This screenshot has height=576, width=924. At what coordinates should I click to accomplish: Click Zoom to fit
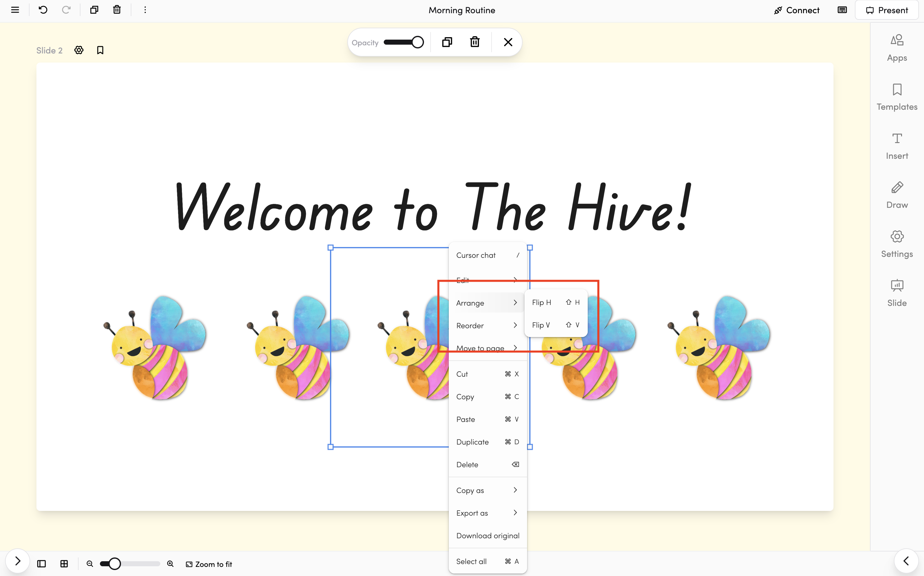click(209, 564)
